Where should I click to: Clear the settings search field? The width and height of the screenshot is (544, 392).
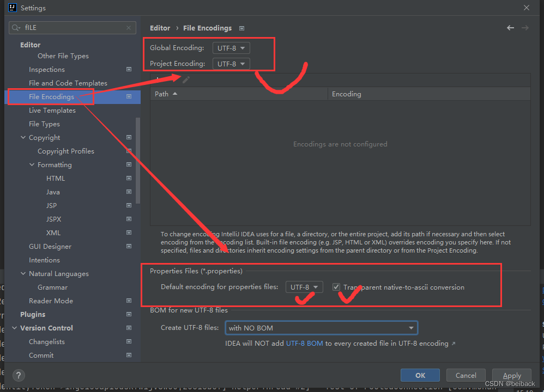point(129,28)
